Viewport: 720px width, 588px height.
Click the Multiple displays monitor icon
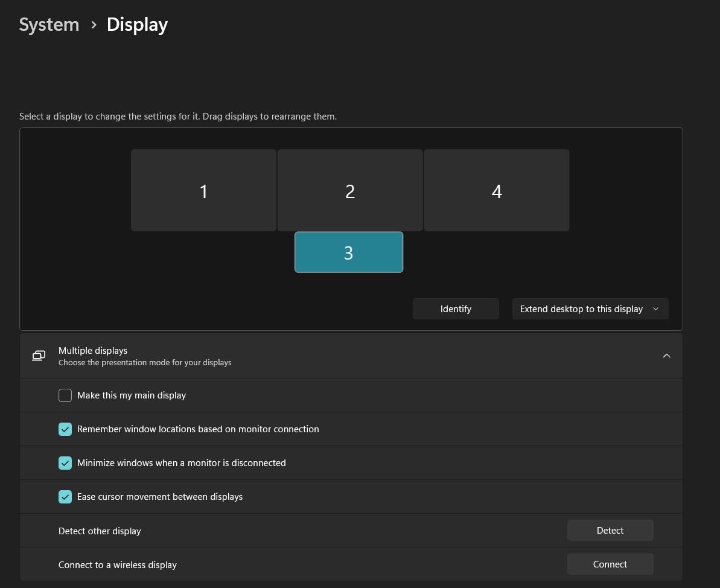(39, 356)
